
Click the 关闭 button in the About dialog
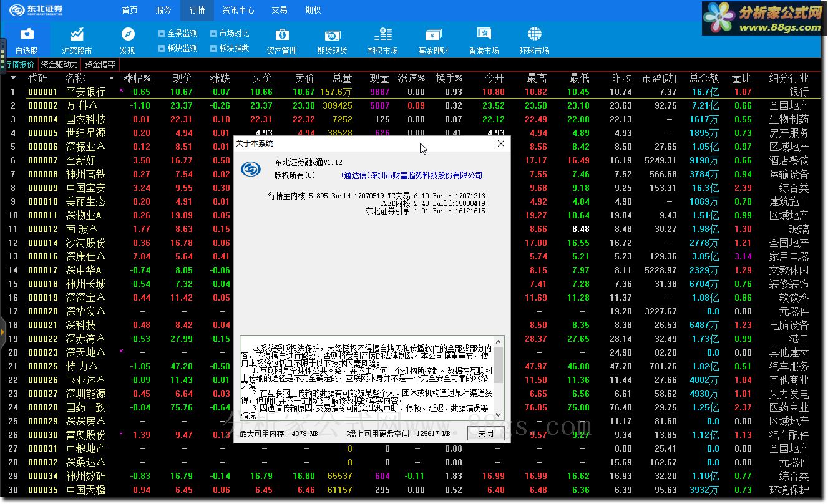pyautogui.click(x=485, y=434)
